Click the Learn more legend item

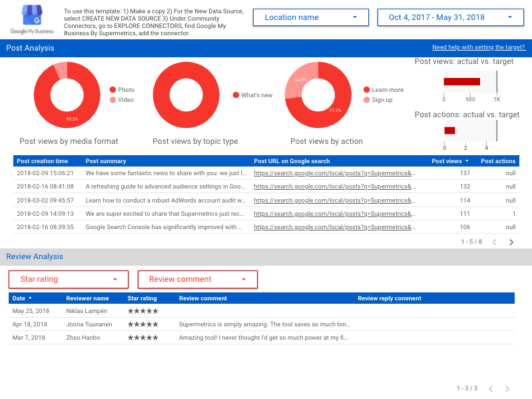click(387, 90)
